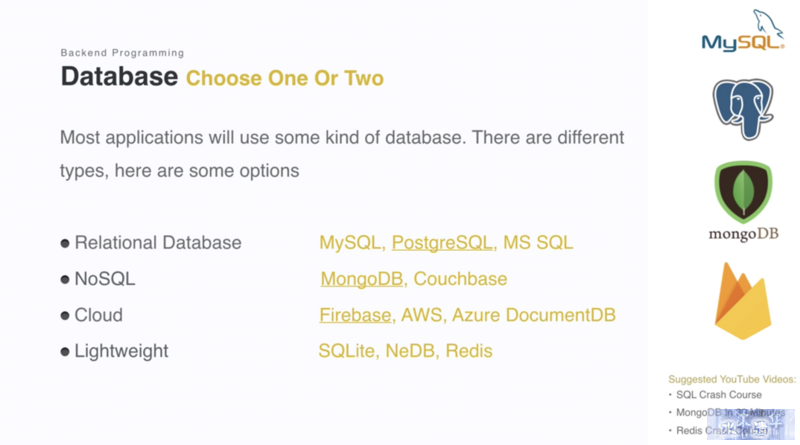Click the MySQL text in relational list
Image resolution: width=800 pixels, height=445 pixels.
[350, 243]
